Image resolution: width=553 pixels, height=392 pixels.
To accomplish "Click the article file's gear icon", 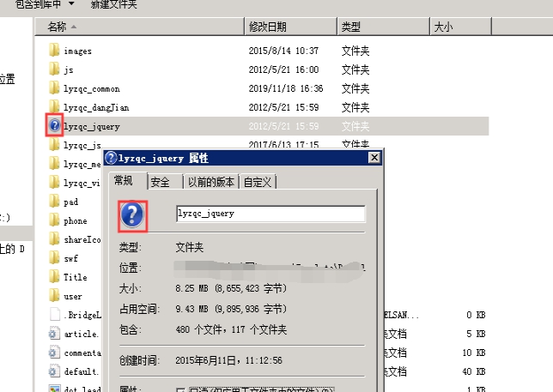I will pyautogui.click(x=54, y=334).
